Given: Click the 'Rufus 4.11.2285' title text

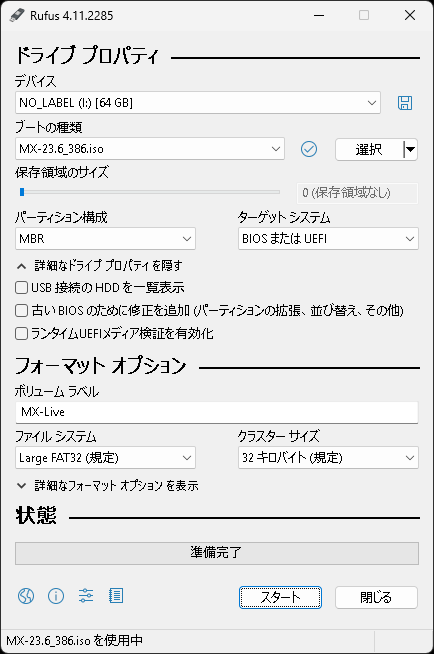Looking at the screenshot, I should (x=71, y=16).
